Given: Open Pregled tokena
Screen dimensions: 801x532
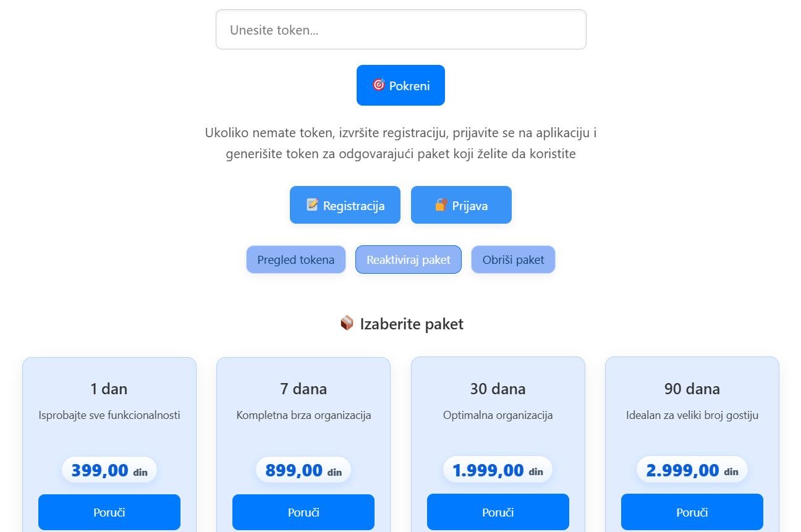Looking at the screenshot, I should (x=295, y=260).
